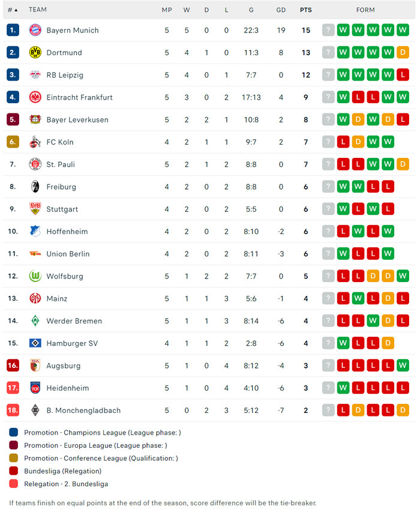Open the Bayer Leverkusen team link

tap(77, 119)
